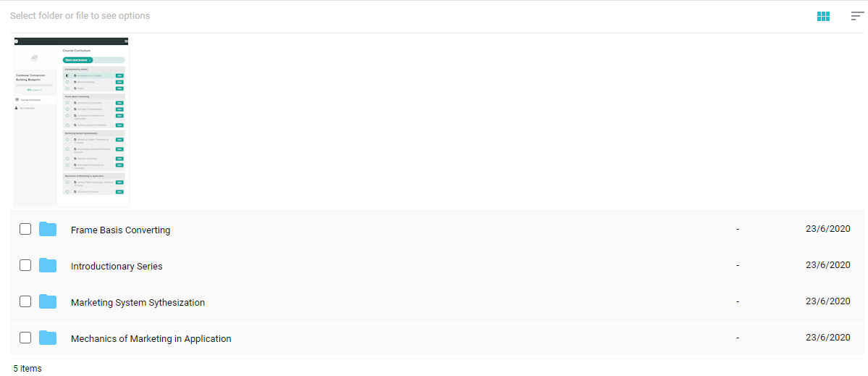Screen dimensions: 868x376
Task: Open the Marketing System Sythesization folder name
Action: [138, 302]
